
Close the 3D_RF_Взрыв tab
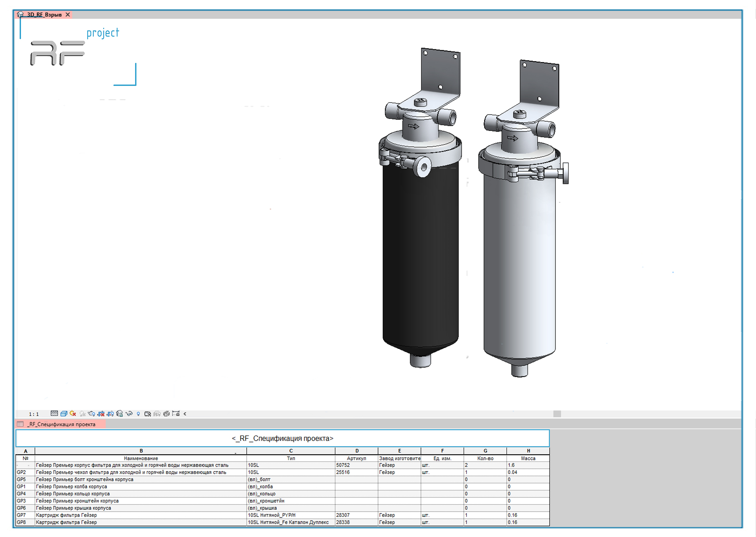[68, 15]
